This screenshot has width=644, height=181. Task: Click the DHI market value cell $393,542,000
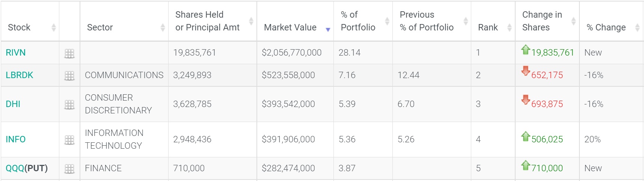[288, 104]
